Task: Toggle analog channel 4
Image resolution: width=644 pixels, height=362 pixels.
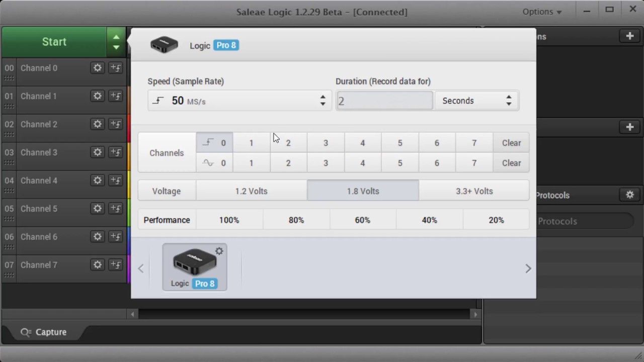Action: (x=362, y=163)
